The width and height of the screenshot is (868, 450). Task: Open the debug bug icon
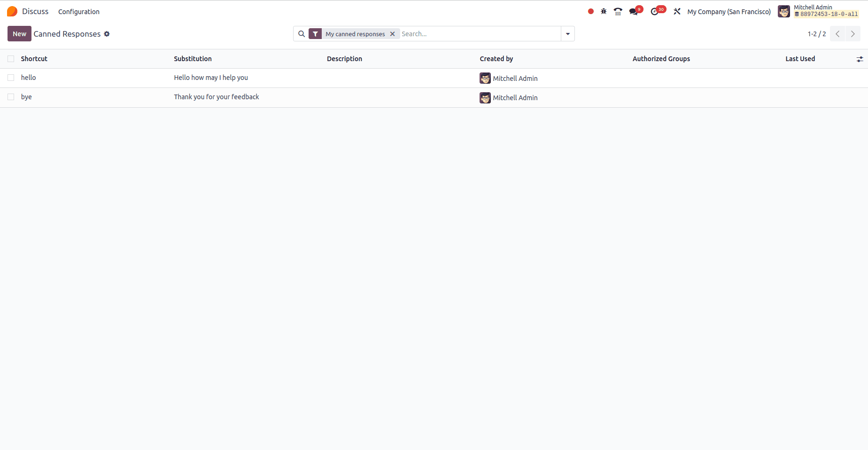coord(603,11)
